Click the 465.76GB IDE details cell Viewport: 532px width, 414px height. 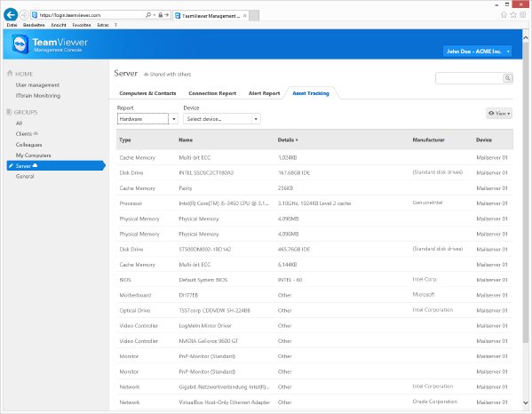click(x=294, y=249)
